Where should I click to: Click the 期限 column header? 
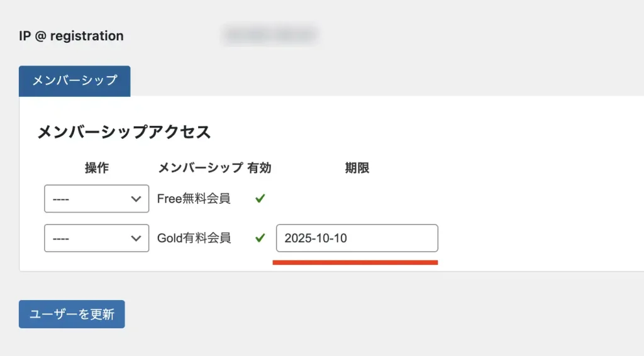[x=357, y=168]
